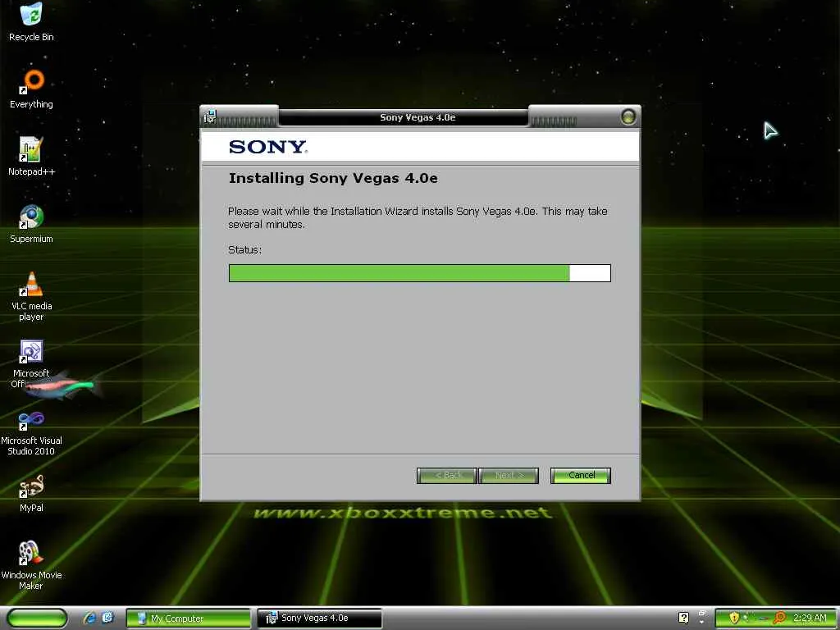Click the round close button of Sony Vegas installer
Image resolution: width=840 pixels, height=630 pixels.
point(628,116)
